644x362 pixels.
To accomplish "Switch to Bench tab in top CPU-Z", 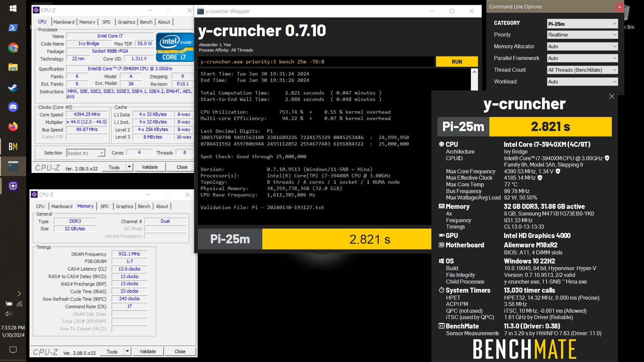I will tap(146, 22).
